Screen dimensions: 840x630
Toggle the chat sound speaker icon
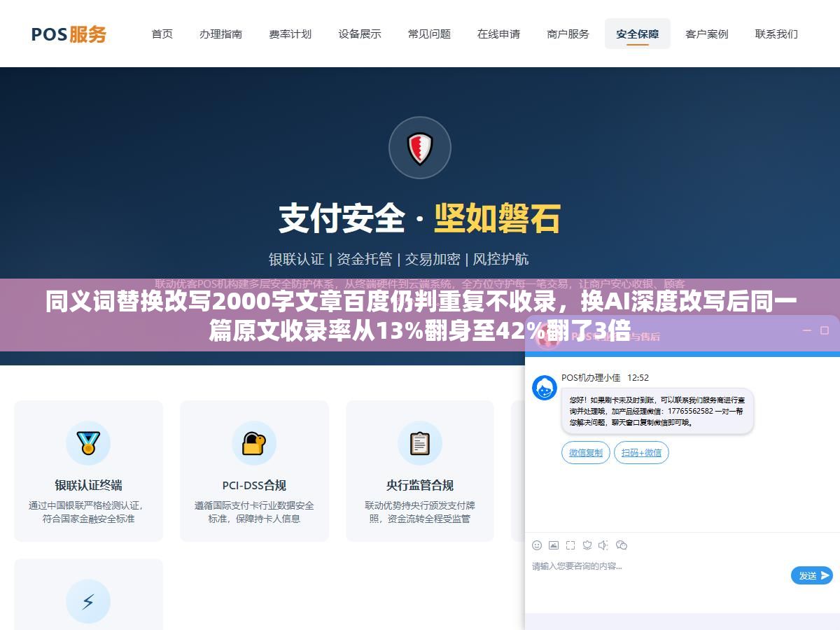pos(603,545)
